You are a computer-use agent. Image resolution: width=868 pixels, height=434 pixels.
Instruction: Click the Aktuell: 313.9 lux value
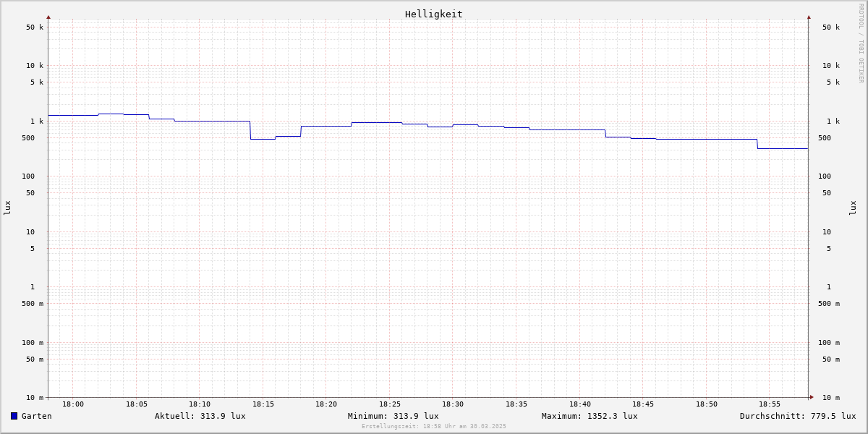pos(200,416)
